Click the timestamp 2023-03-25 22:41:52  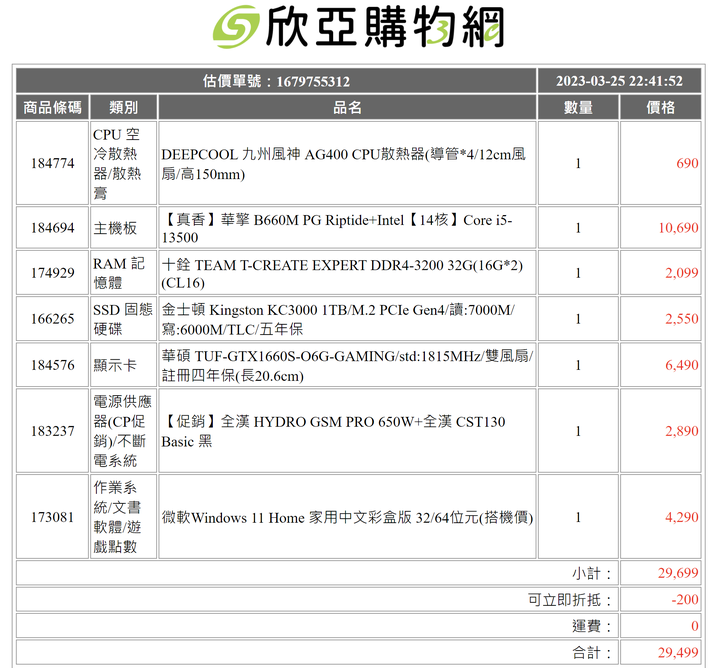click(x=619, y=81)
